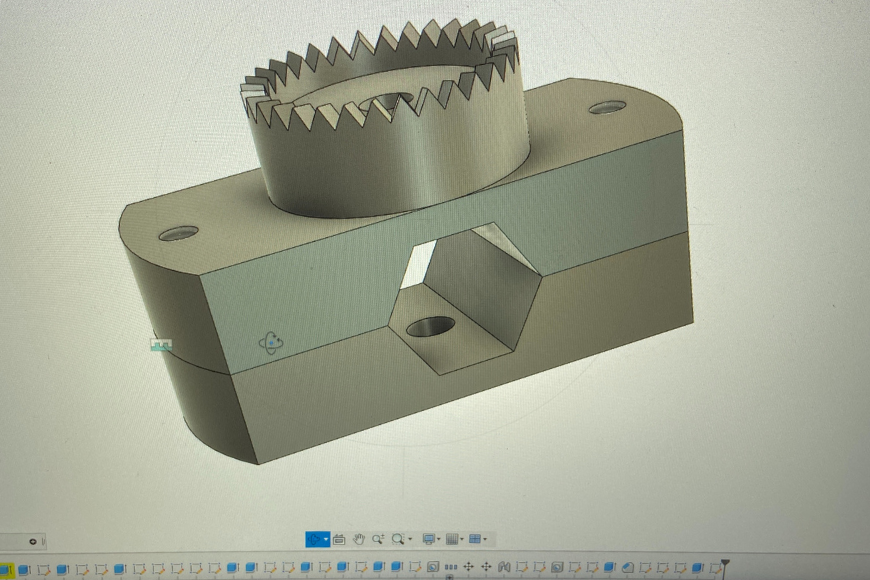Click the Viewports layout icon
Screen dimensions: 870x580
point(475,539)
